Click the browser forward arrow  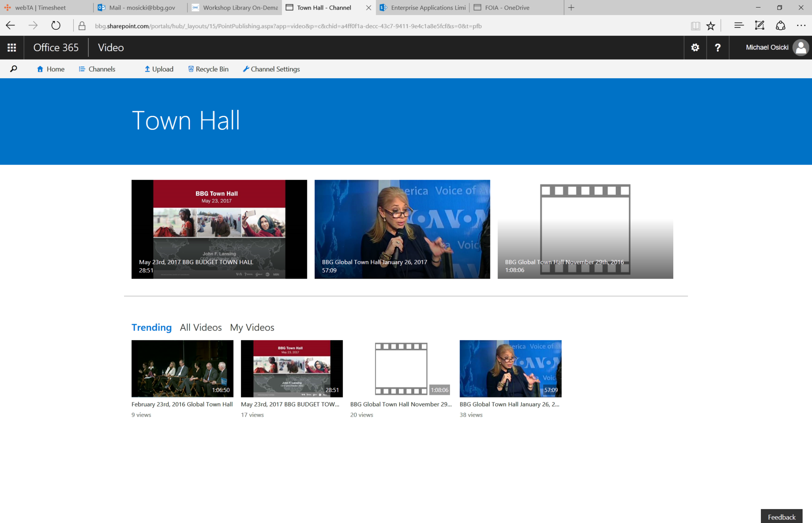coord(33,26)
